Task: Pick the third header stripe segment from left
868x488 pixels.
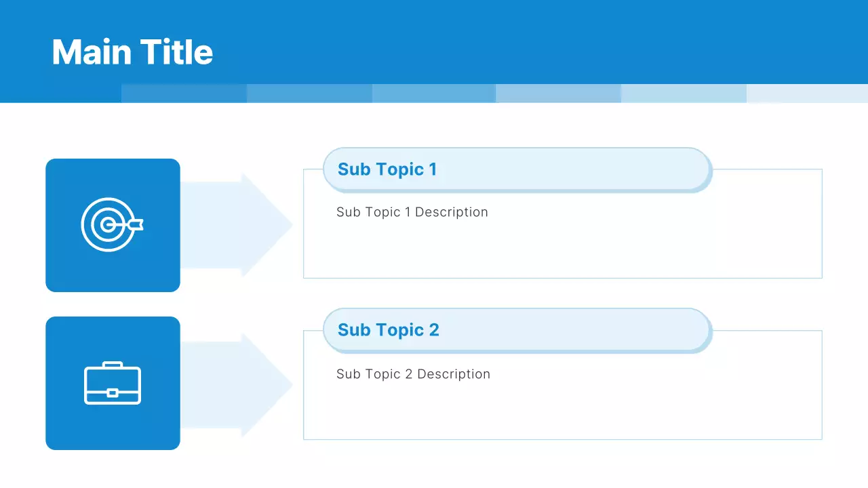Action: click(434, 94)
